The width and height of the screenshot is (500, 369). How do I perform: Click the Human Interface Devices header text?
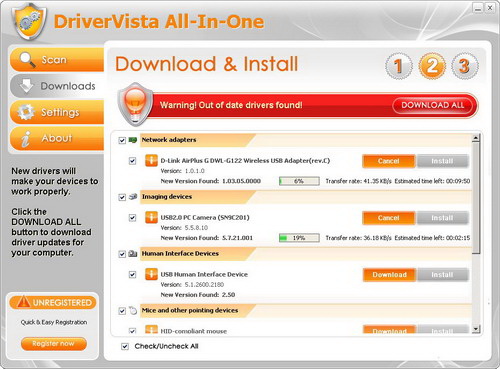(180, 254)
